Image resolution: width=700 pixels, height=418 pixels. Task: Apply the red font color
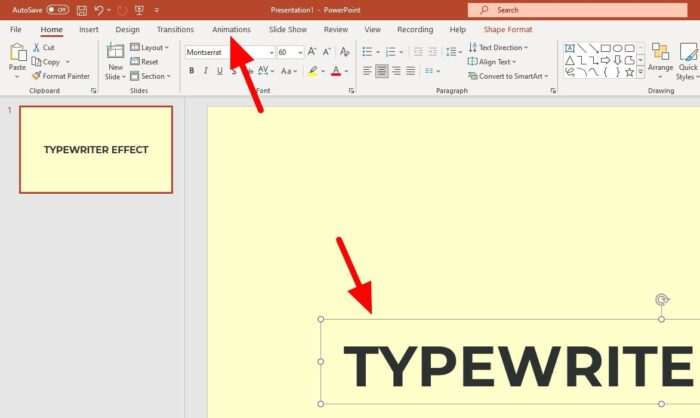pyautogui.click(x=336, y=71)
